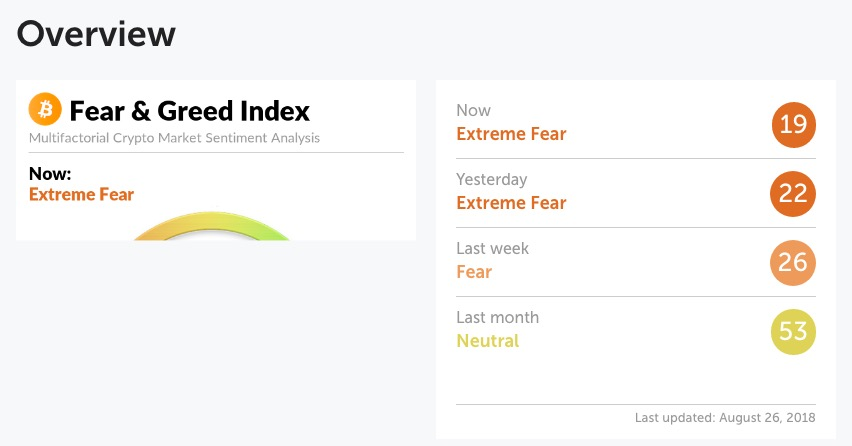The width and height of the screenshot is (852, 446).
Task: Click the Overview heading
Action: [x=96, y=34]
